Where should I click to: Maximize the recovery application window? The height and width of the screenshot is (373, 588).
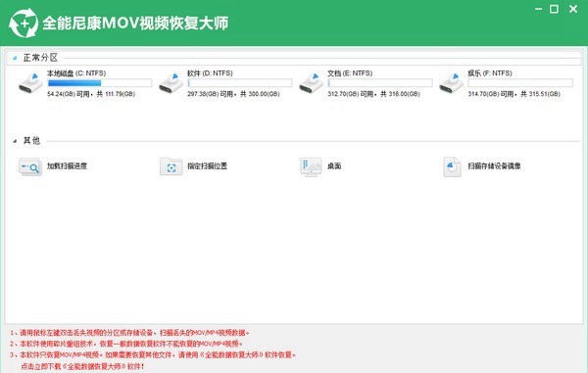click(554, 9)
